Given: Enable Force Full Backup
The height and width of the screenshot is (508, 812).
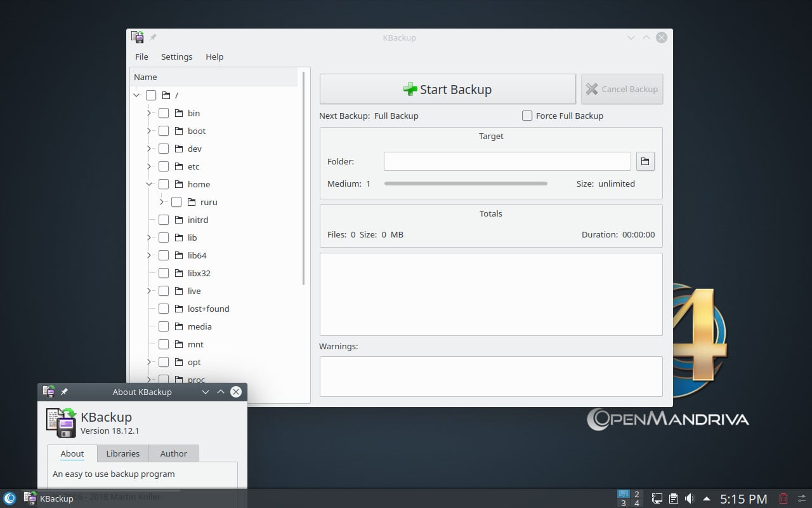Looking at the screenshot, I should pos(527,116).
